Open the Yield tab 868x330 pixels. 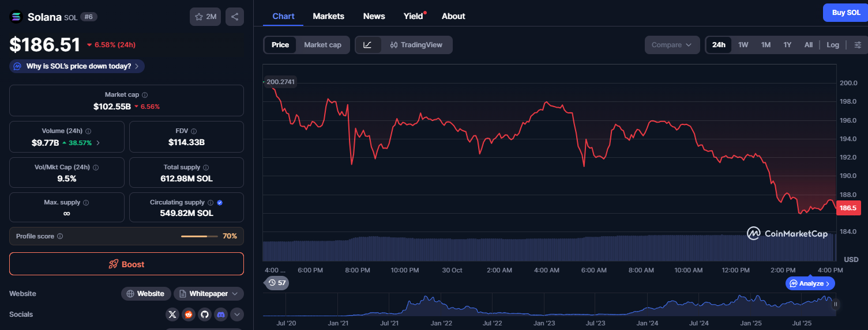pyautogui.click(x=414, y=16)
